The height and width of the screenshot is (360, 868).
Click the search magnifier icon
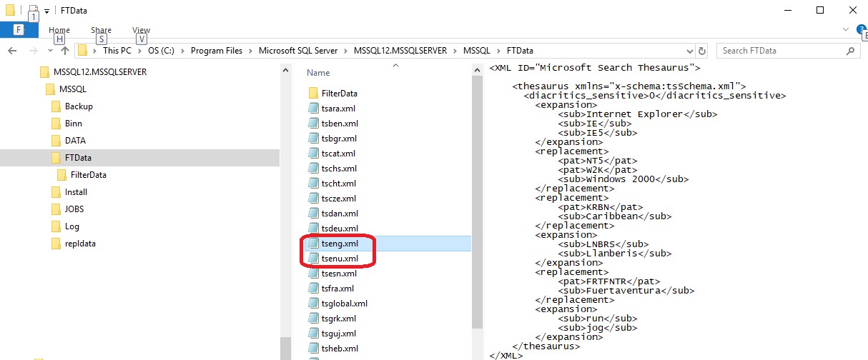tap(850, 51)
